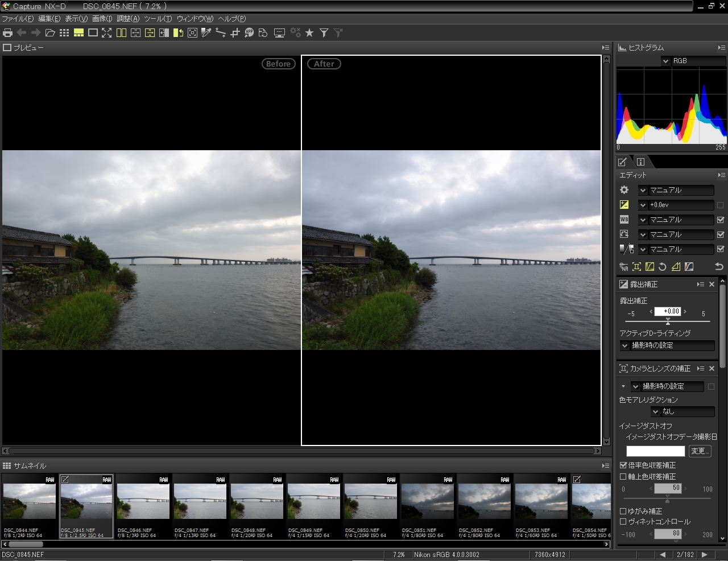Viewport: 728px width, 561px height.
Task: Click the star rating filter icon
Action: point(309,33)
